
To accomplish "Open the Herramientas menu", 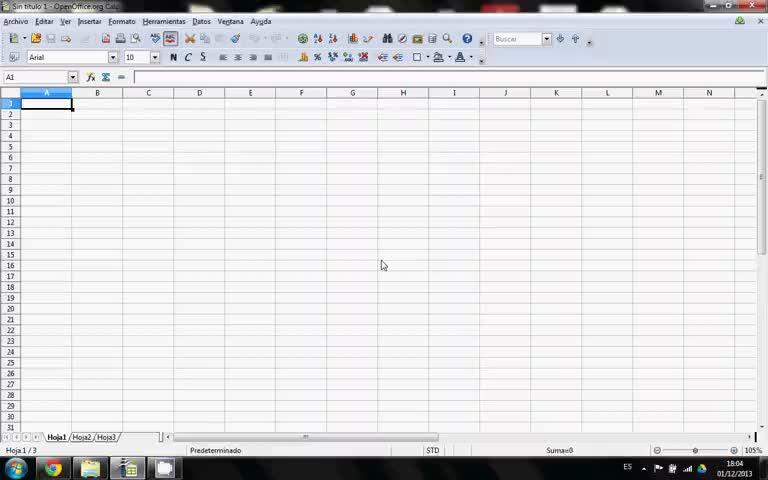I will point(164,22).
